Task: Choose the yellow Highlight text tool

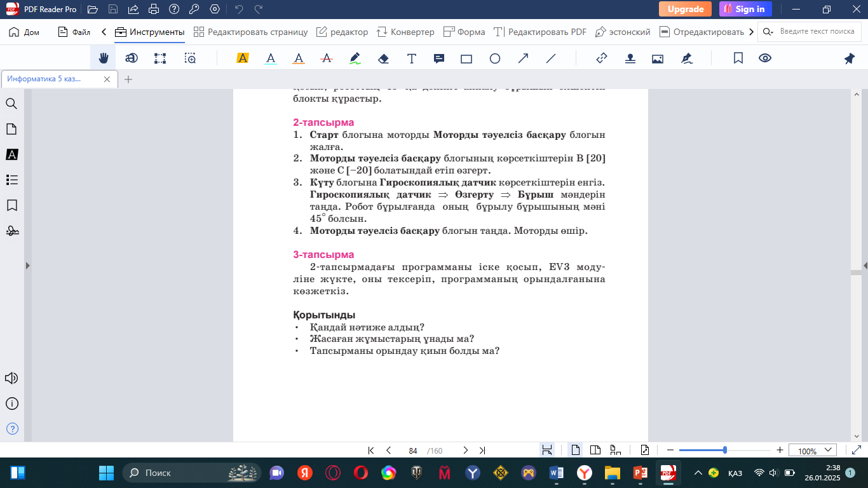Action: pyautogui.click(x=242, y=58)
